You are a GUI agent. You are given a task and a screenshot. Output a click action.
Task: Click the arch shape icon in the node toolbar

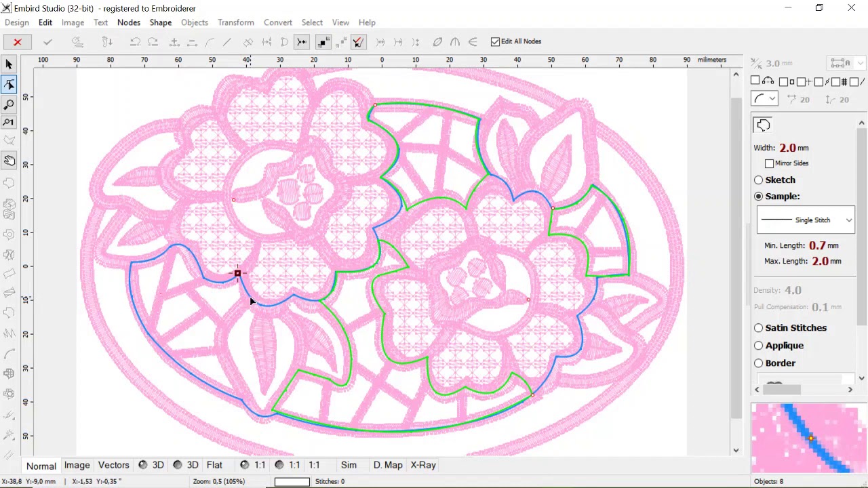click(x=455, y=42)
